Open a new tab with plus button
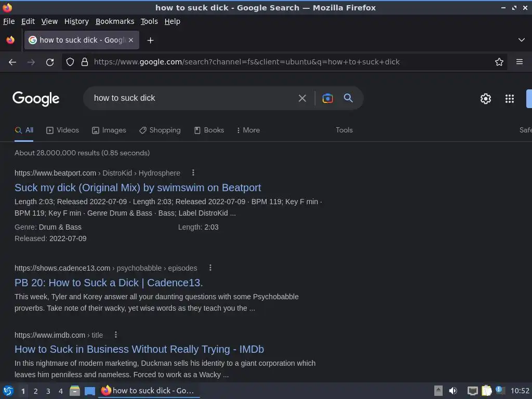The width and height of the screenshot is (532, 399). click(x=150, y=41)
